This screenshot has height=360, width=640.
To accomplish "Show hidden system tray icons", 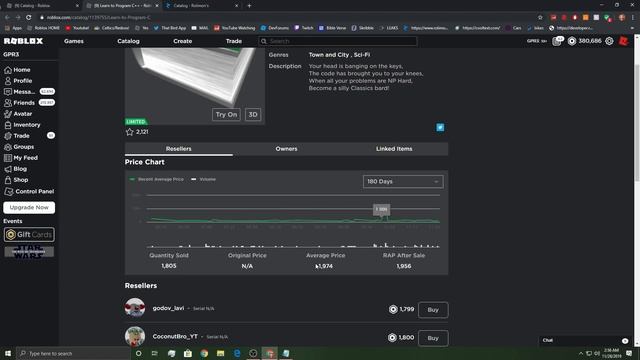I will pos(581,353).
